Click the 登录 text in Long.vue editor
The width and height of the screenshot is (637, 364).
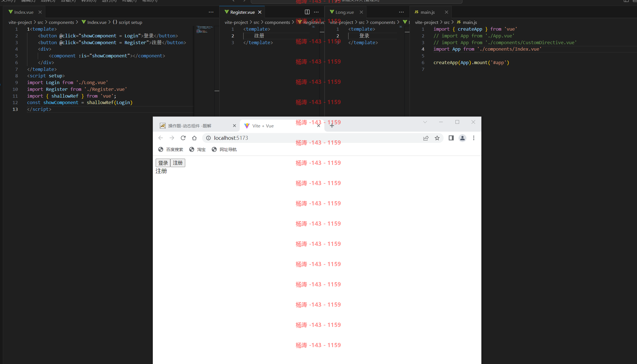[x=364, y=36]
